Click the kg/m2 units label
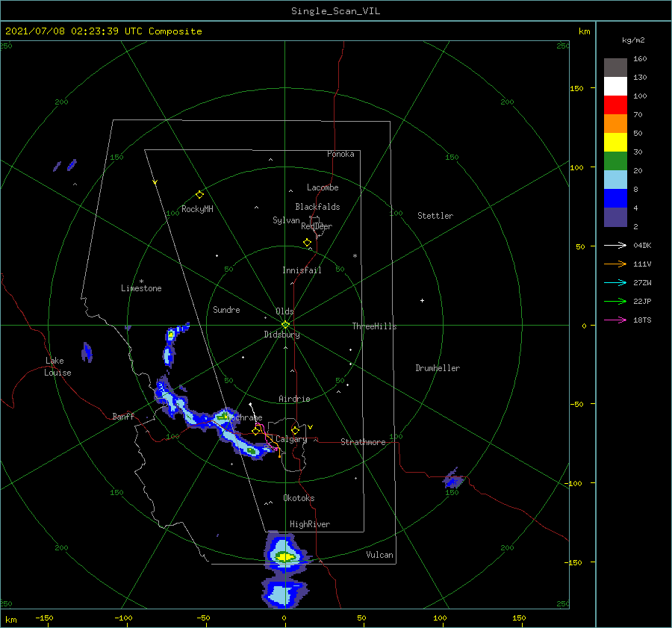 pyautogui.click(x=633, y=40)
